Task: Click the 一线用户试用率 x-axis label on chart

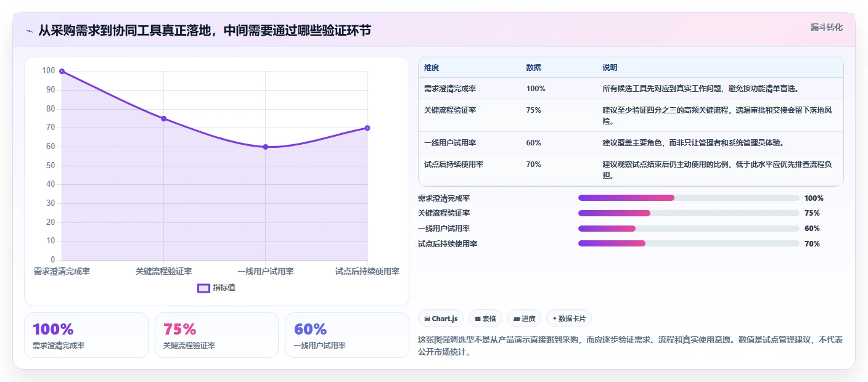Action: (x=266, y=272)
